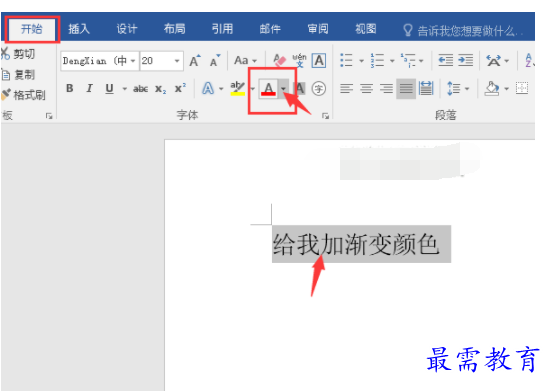Align text left
The width and height of the screenshot is (548, 391).
click(x=346, y=88)
